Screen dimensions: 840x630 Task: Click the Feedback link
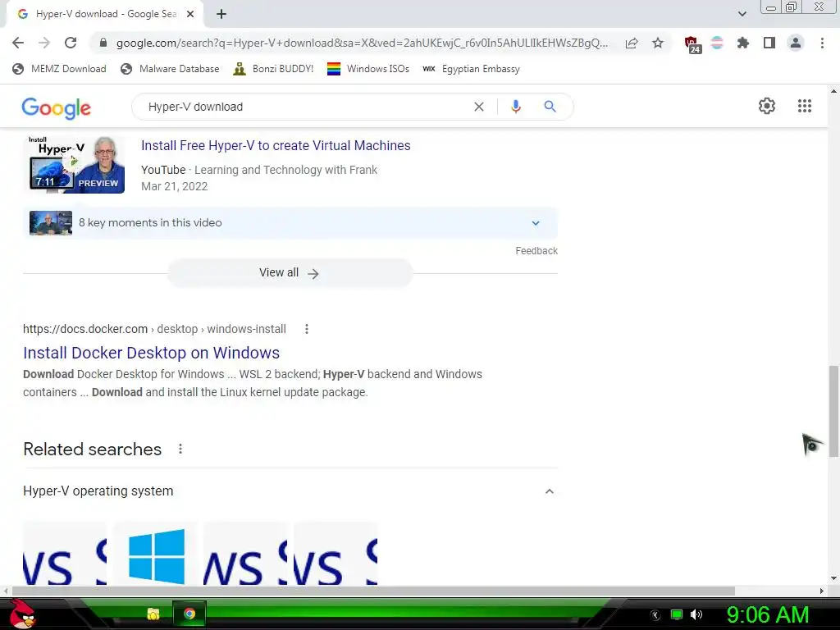536,251
